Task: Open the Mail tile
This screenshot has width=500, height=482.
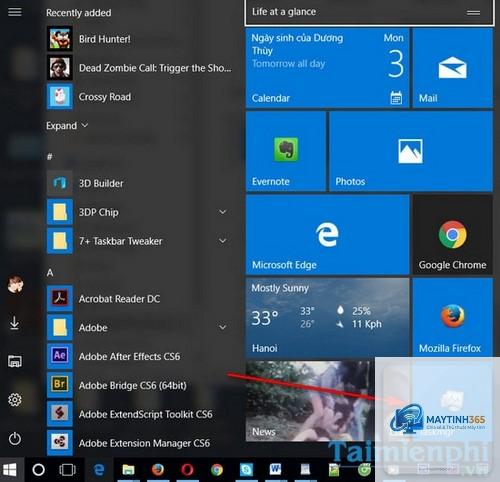Action: click(453, 68)
